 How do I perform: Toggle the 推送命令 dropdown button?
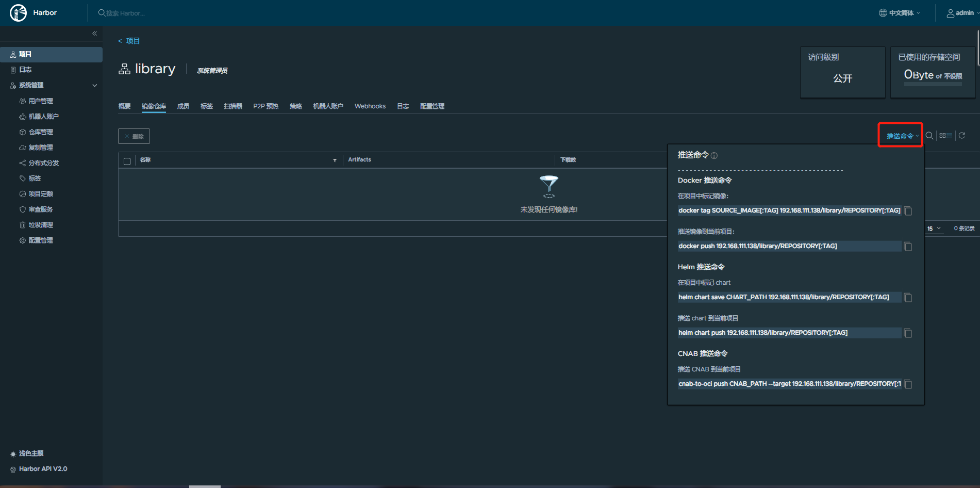point(902,136)
